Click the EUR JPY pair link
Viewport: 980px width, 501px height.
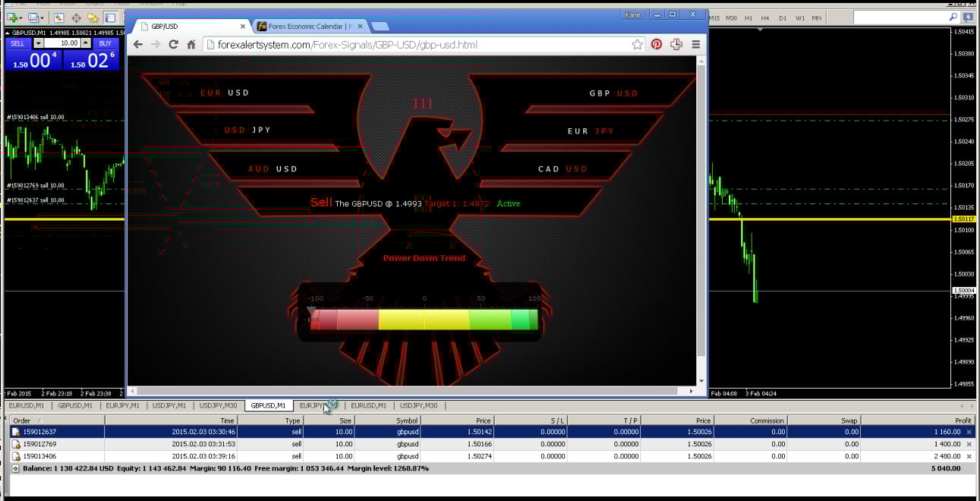(x=591, y=131)
